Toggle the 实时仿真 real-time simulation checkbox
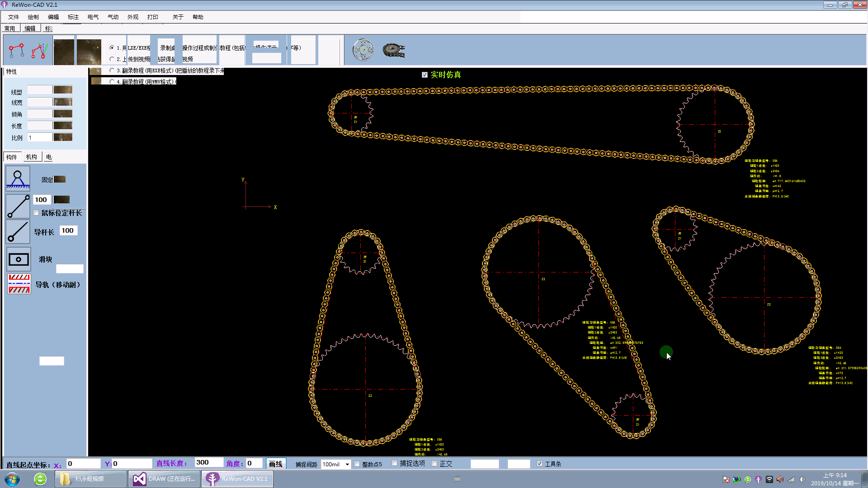Screen dimensions: 868x488 click(425, 75)
